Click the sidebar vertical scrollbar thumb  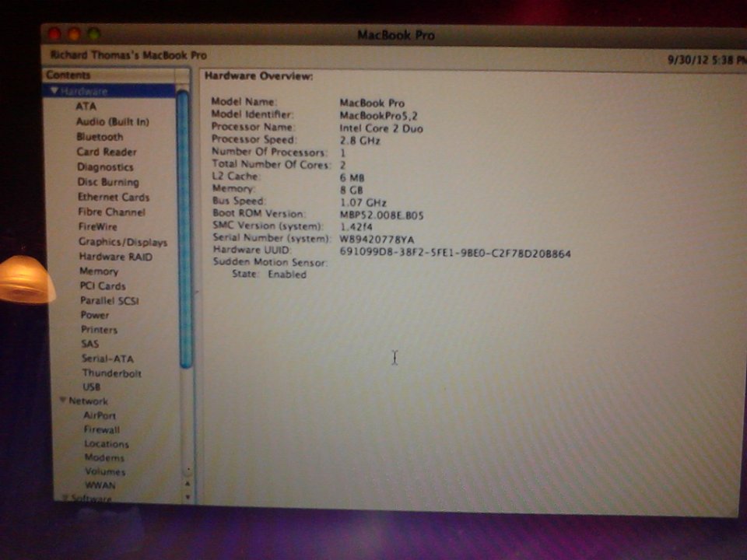184,229
